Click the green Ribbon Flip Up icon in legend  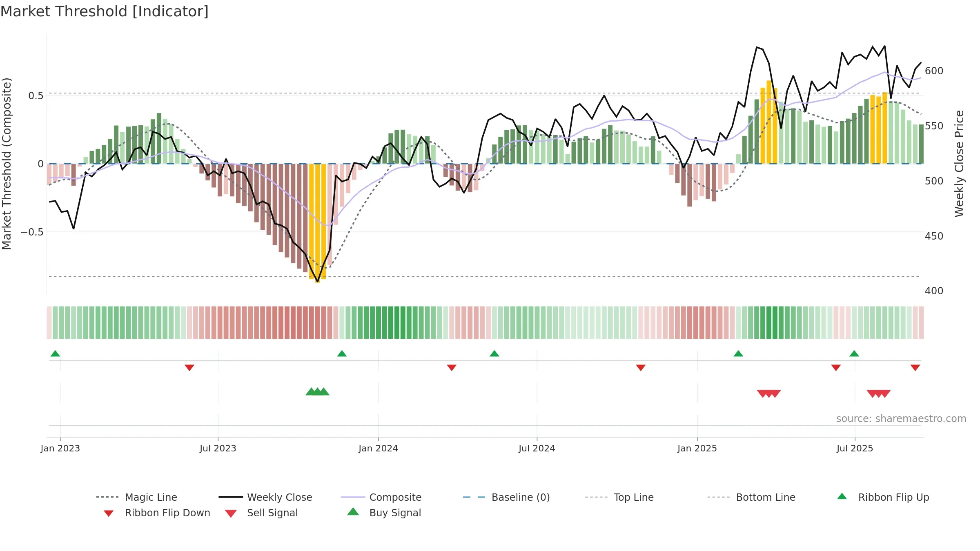pyautogui.click(x=842, y=496)
